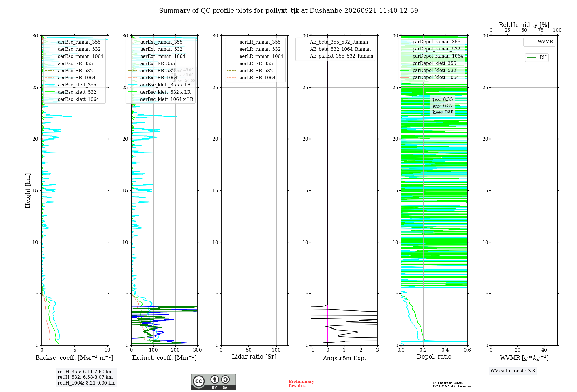Select AE_parExt_355_532_Raman legend entry

[x=335, y=56]
